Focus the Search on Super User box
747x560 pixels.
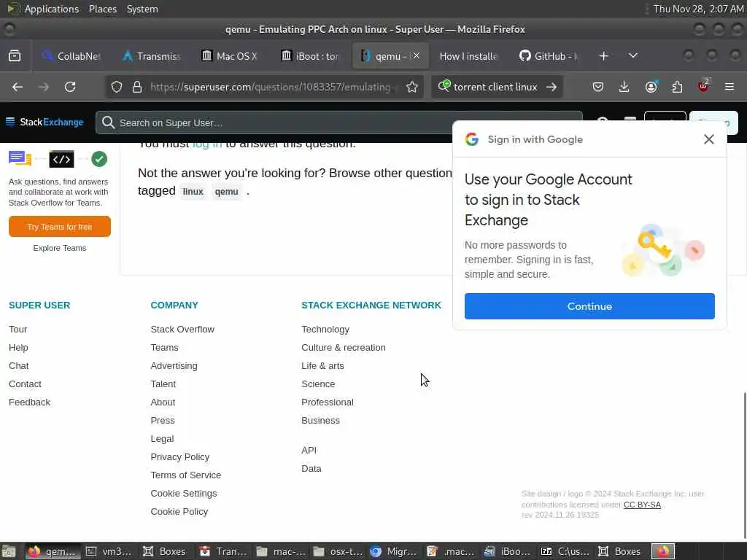(339, 122)
